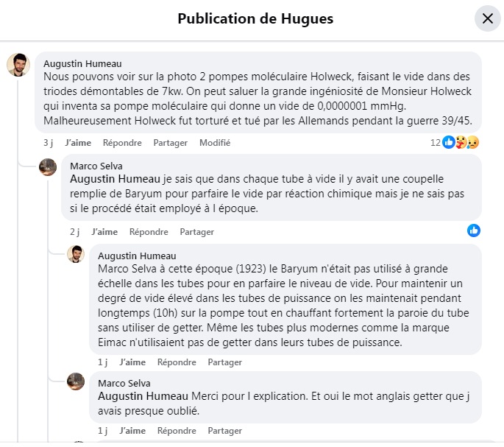Image resolution: width=504 pixels, height=447 pixels.
Task: Show edit history via Modifié
Action: coord(215,143)
